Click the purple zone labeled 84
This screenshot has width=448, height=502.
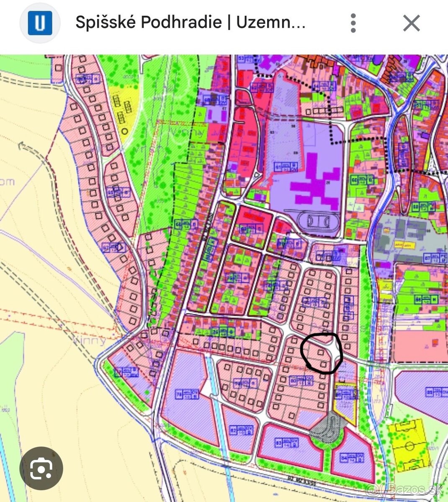(353, 459)
